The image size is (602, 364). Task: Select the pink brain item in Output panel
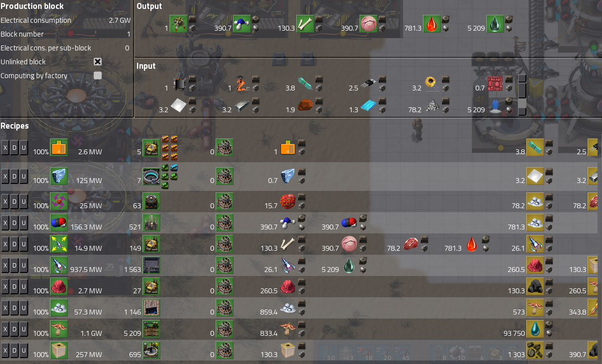click(369, 24)
